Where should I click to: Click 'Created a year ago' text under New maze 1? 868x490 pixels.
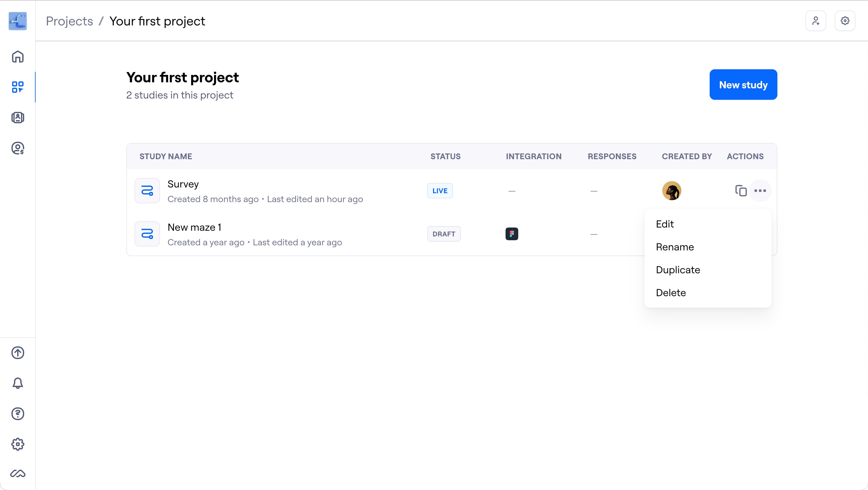[206, 242]
